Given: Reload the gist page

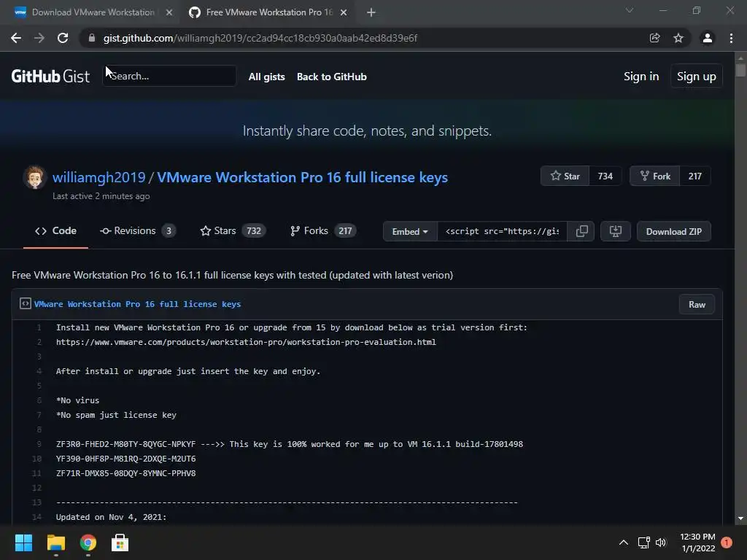Looking at the screenshot, I should (63, 38).
